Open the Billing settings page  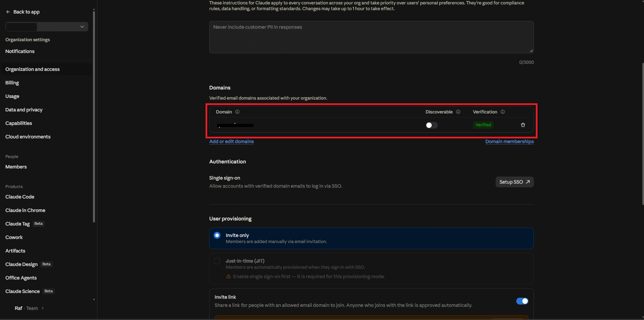(12, 83)
